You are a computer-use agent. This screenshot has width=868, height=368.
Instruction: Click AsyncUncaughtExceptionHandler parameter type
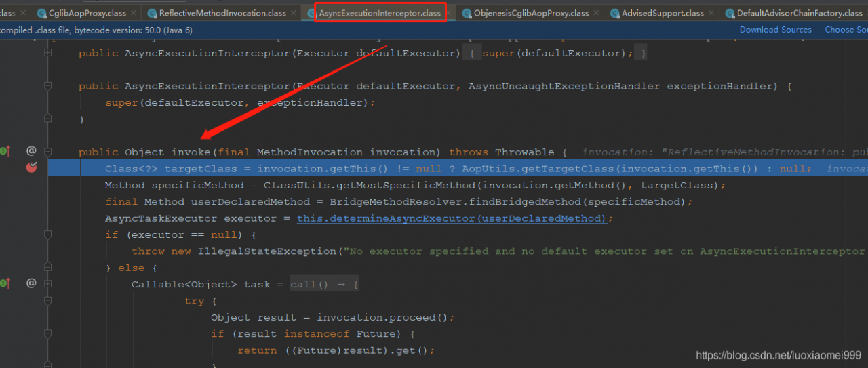(564, 86)
